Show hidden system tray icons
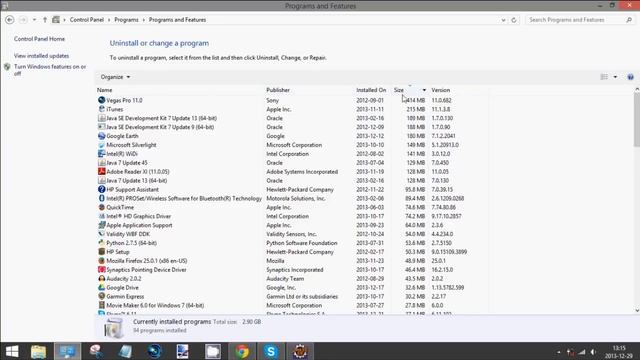640x360 pixels. point(559,352)
